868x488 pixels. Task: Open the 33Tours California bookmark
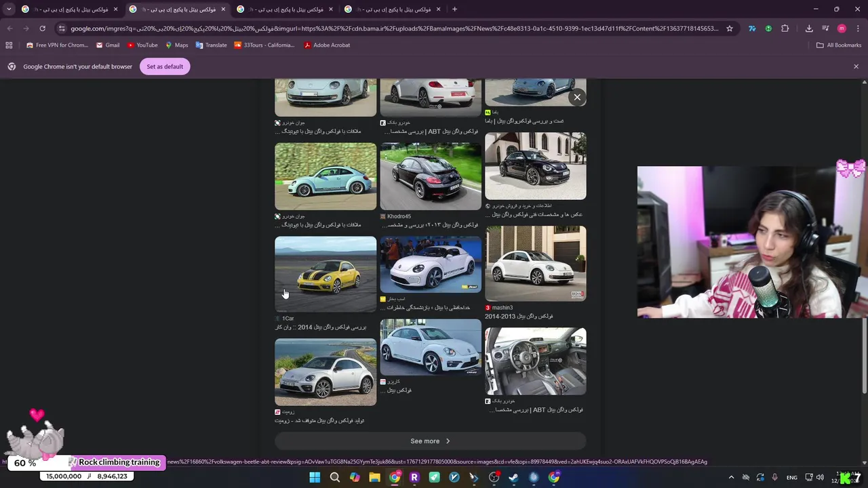click(264, 45)
